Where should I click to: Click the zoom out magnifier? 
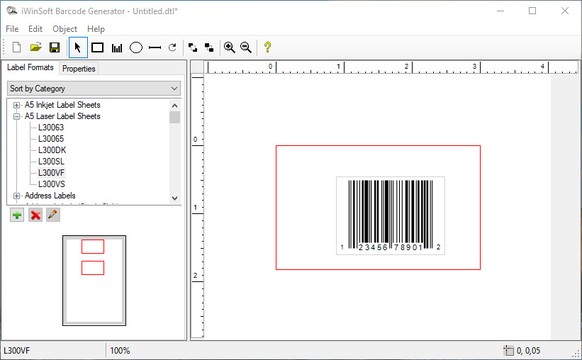[x=246, y=48]
